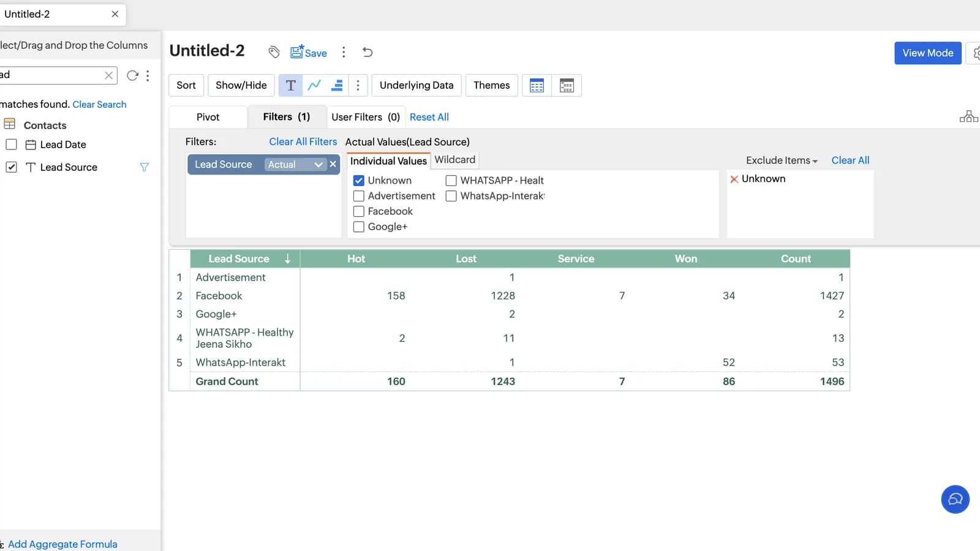Select the Contacts table
This screenshot has width=980, height=551.
tap(45, 125)
